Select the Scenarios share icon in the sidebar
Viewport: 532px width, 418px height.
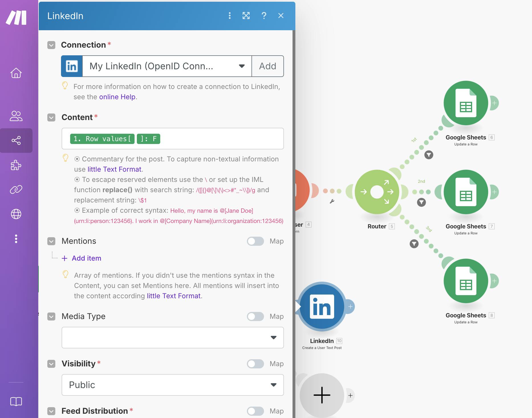point(16,140)
